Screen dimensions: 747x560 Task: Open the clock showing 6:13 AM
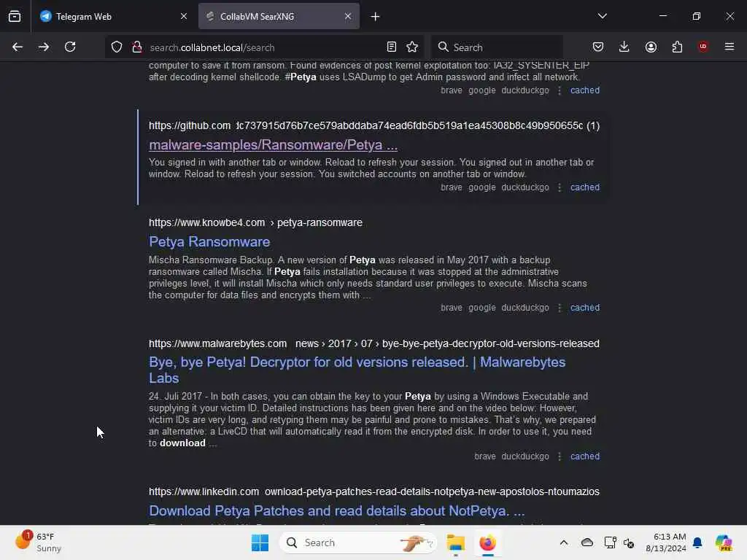665,542
